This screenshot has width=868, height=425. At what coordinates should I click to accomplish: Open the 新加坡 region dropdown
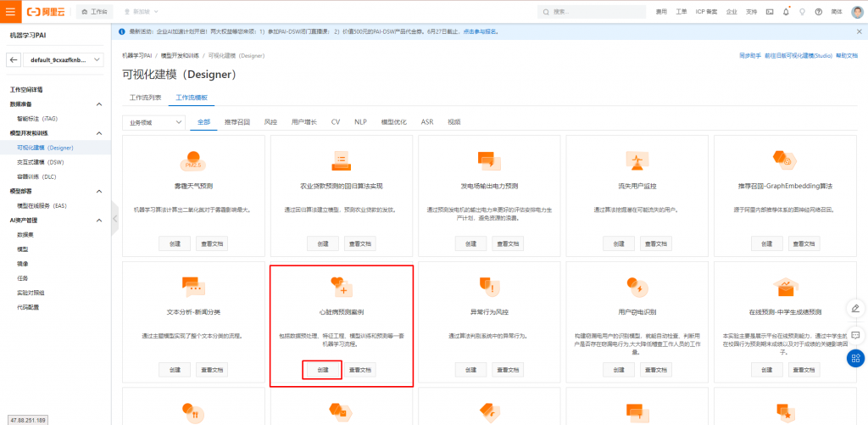click(142, 12)
